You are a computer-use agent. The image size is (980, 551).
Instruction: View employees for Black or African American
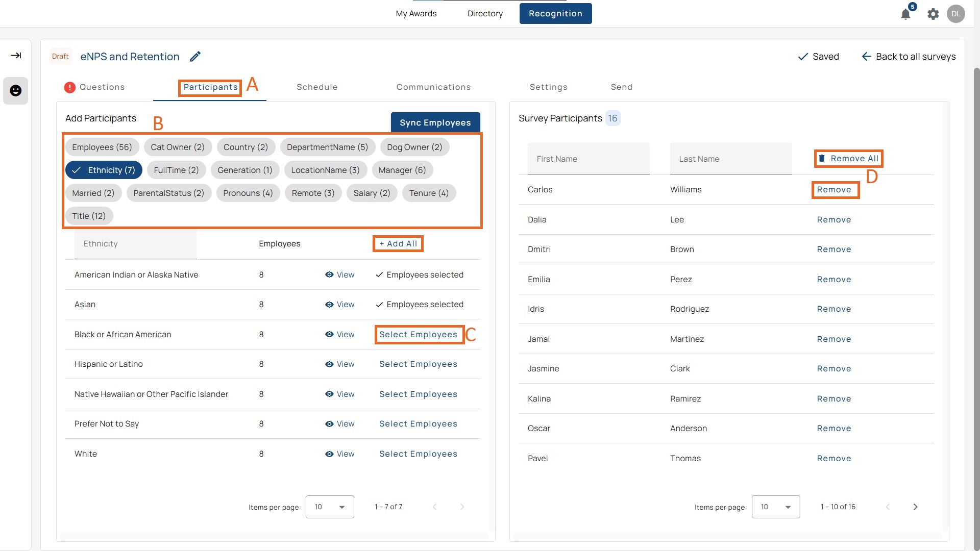pyautogui.click(x=340, y=334)
